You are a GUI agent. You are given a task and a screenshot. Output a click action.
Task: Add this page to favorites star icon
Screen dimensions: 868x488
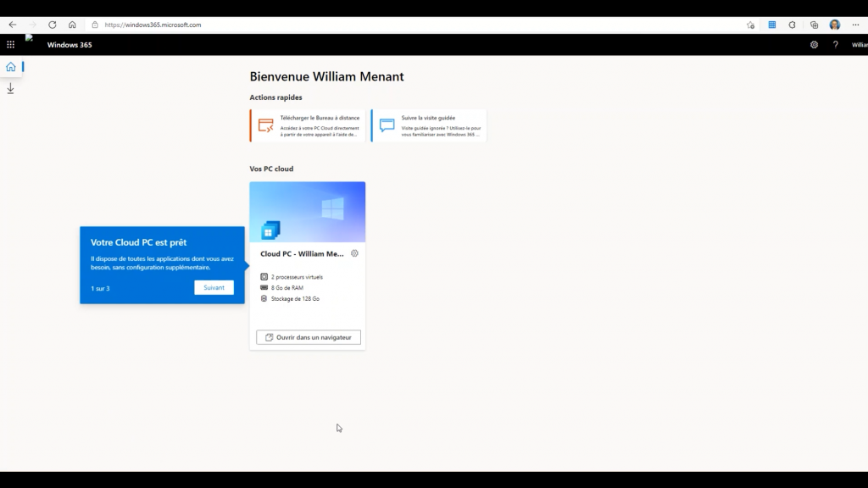pos(750,25)
